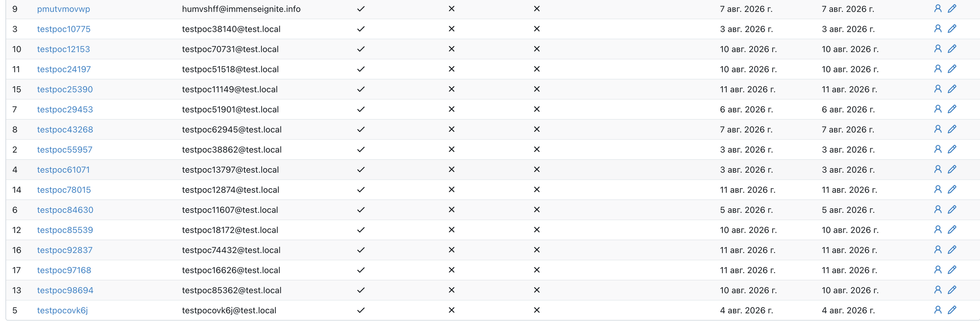Open the testpoc43268 username link
Viewport: 980px width, 324px height.
[65, 129]
